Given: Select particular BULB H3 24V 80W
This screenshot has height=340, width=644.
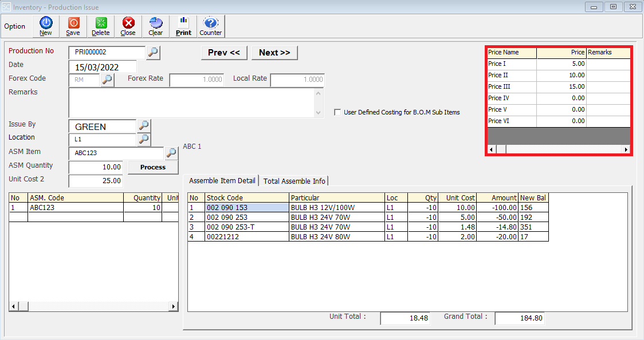Looking at the screenshot, I should [x=337, y=237].
